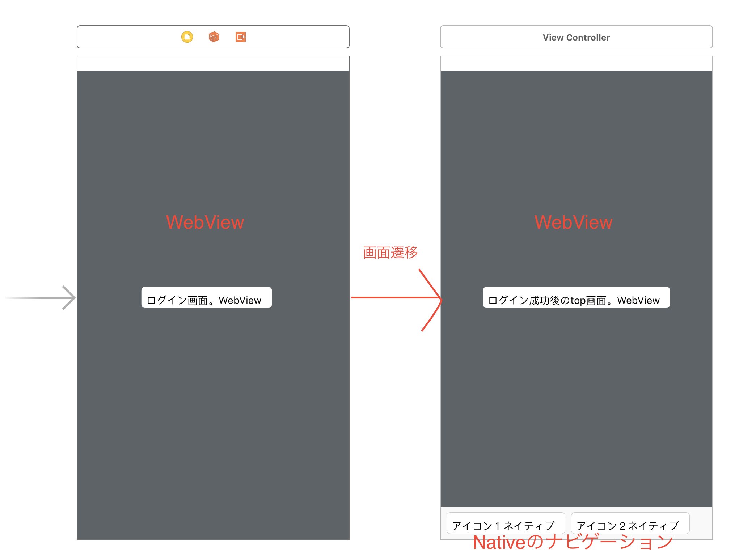The height and width of the screenshot is (560, 739).
Task: Click the View Controller title bar
Action: point(576,37)
